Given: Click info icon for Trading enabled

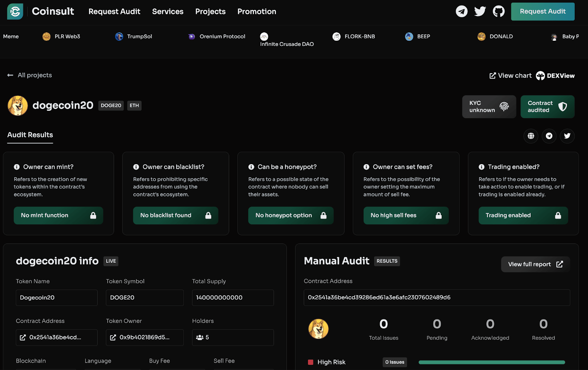Looking at the screenshot, I should point(481,167).
